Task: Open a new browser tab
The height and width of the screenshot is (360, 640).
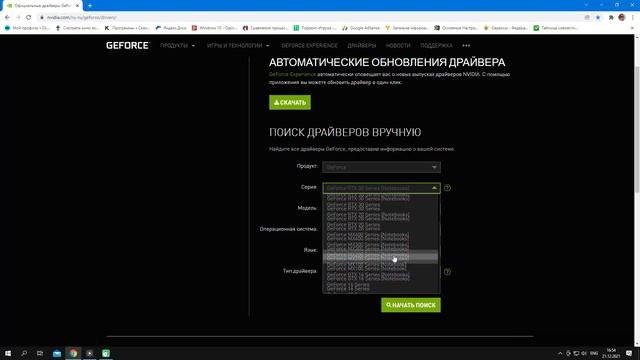Action: tap(90, 5)
